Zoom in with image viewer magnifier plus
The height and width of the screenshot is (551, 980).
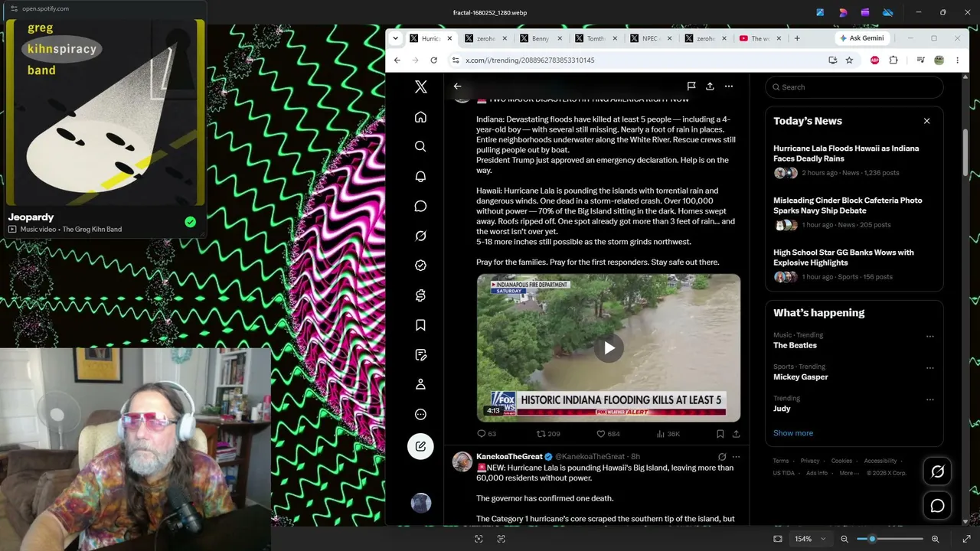[935, 539]
